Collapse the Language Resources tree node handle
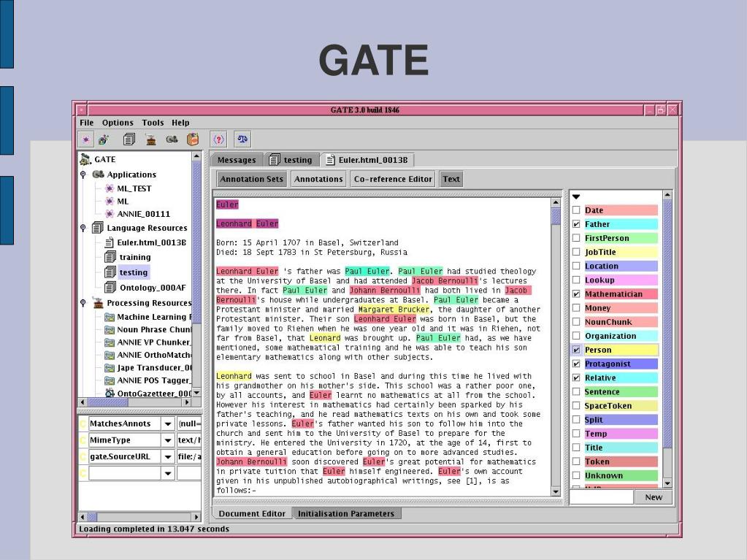 pyautogui.click(x=83, y=228)
